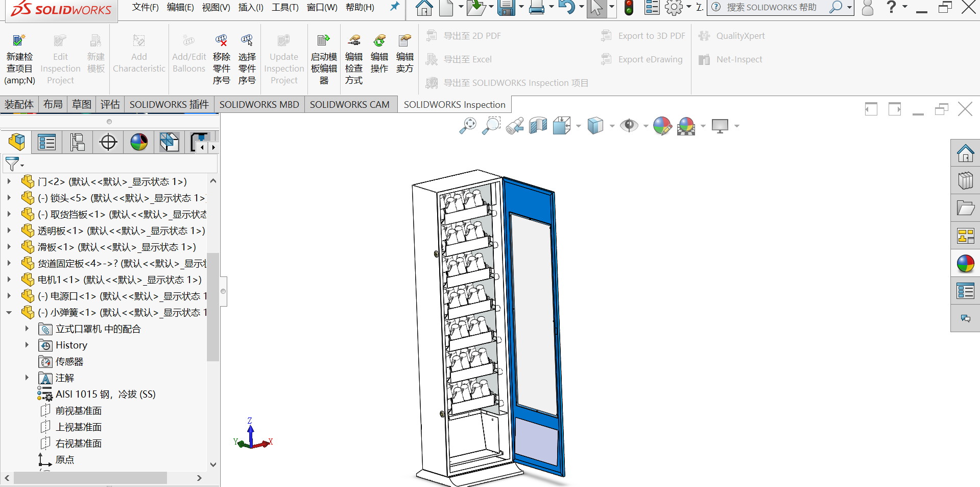This screenshot has height=487, width=980.
Task: Click the search SOLIDWORKS help field
Action: [771, 7]
